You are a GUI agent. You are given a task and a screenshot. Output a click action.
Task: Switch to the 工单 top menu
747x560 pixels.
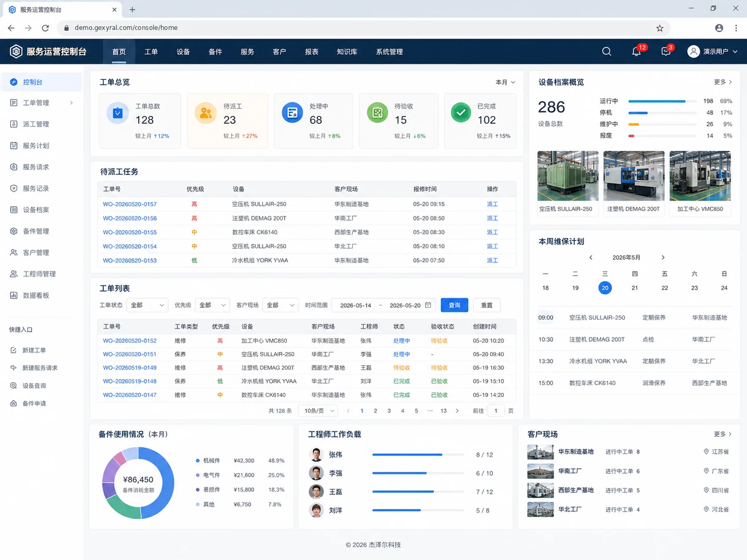pyautogui.click(x=151, y=52)
